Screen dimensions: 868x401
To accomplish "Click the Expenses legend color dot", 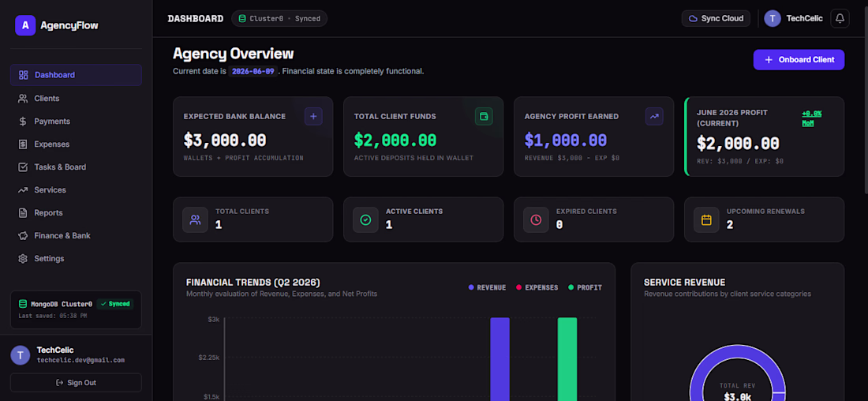I will [x=519, y=287].
